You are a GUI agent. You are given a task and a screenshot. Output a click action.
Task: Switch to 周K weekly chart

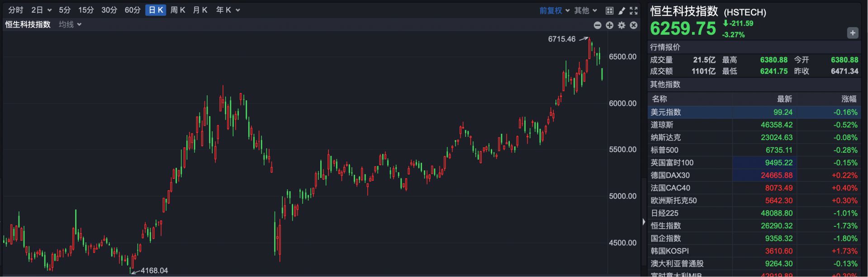tap(178, 10)
